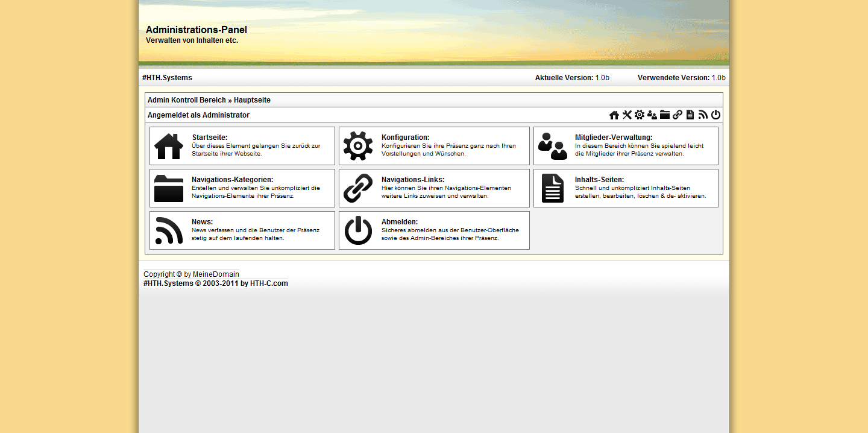Open the News: card title
This screenshot has width=868, height=433.
tap(203, 222)
